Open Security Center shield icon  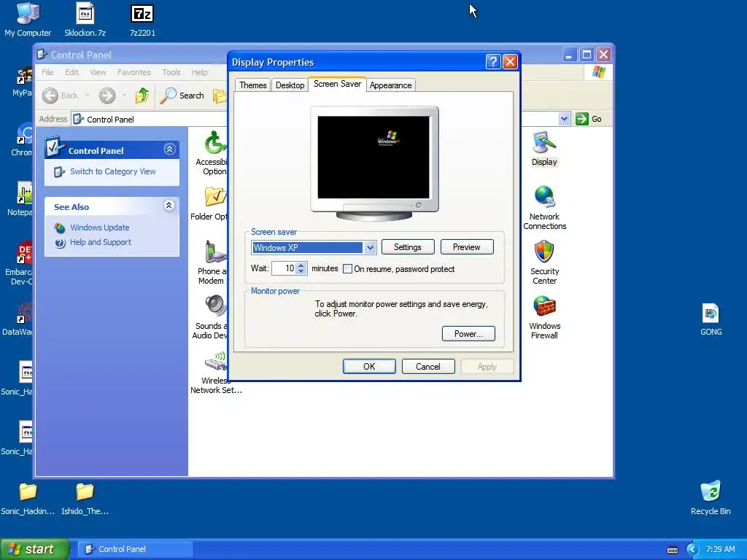544,262
